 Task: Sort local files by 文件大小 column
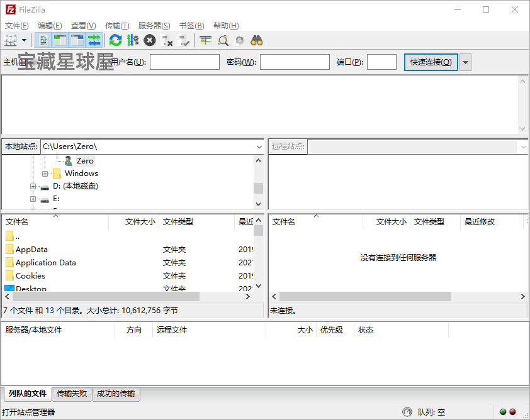point(134,222)
